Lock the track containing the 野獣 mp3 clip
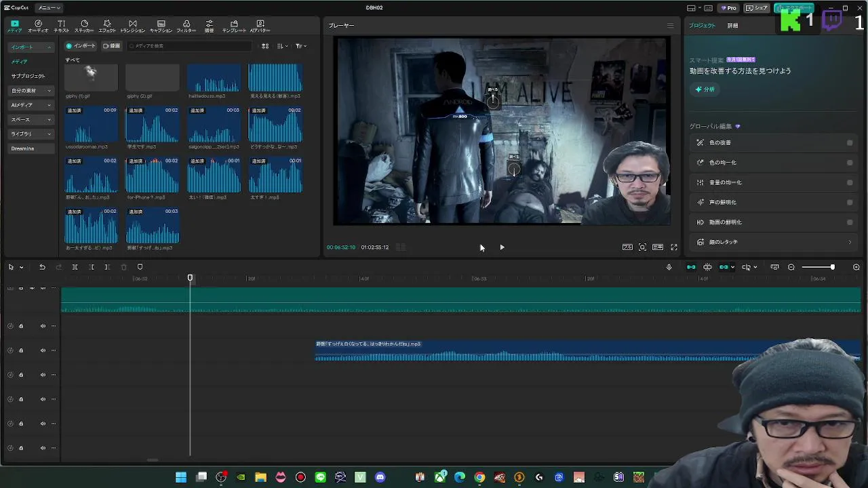 coord(21,350)
